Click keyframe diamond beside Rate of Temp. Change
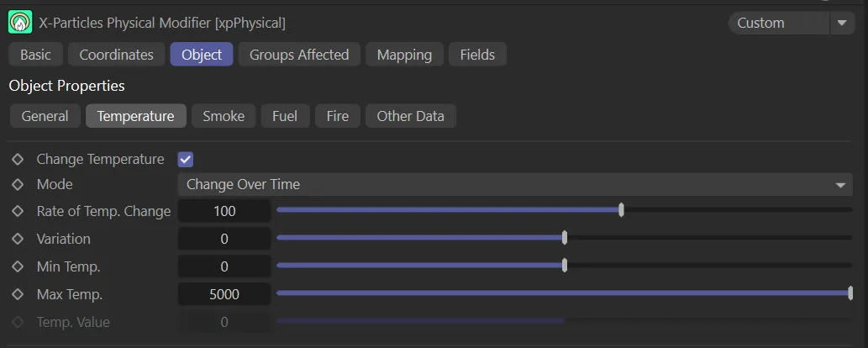Screen dimensions: 868x348 pyautogui.click(x=17, y=211)
